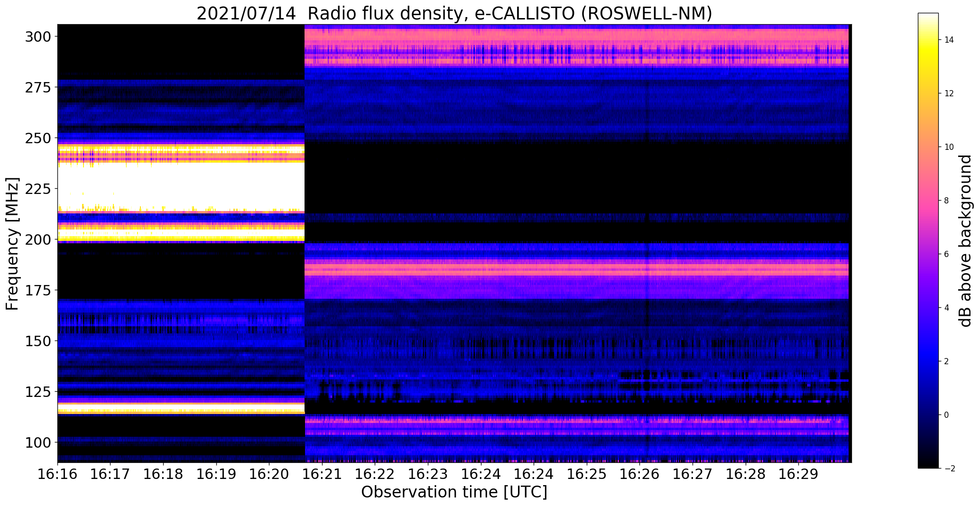Click the 225 MHz frequency tick label

[38, 189]
